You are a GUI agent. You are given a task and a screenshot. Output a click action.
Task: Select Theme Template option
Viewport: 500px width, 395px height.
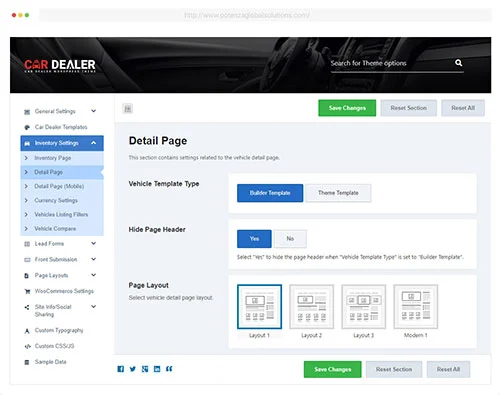click(338, 193)
